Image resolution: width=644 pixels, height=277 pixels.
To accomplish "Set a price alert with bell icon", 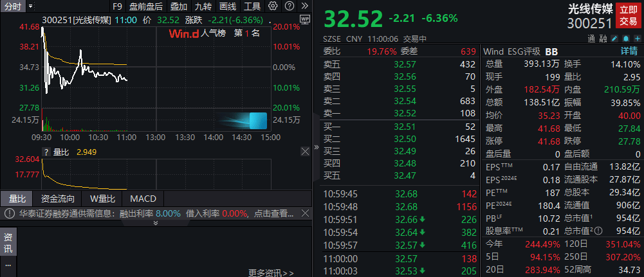I will point(626,39).
